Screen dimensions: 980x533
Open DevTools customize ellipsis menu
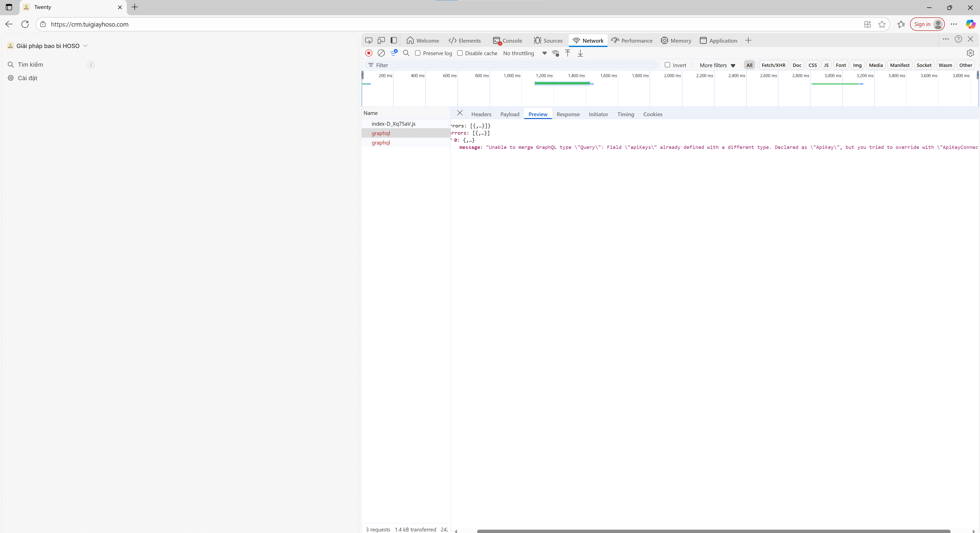click(x=946, y=39)
